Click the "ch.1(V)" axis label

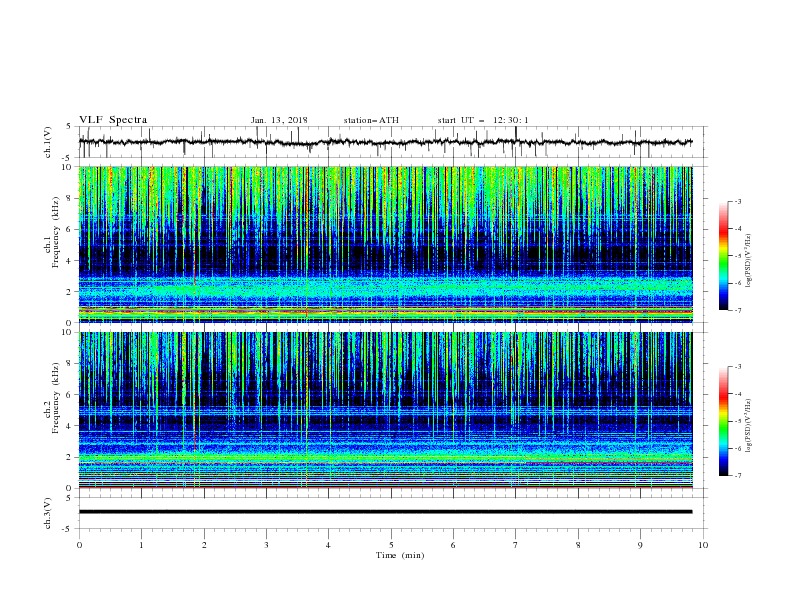click(x=48, y=142)
